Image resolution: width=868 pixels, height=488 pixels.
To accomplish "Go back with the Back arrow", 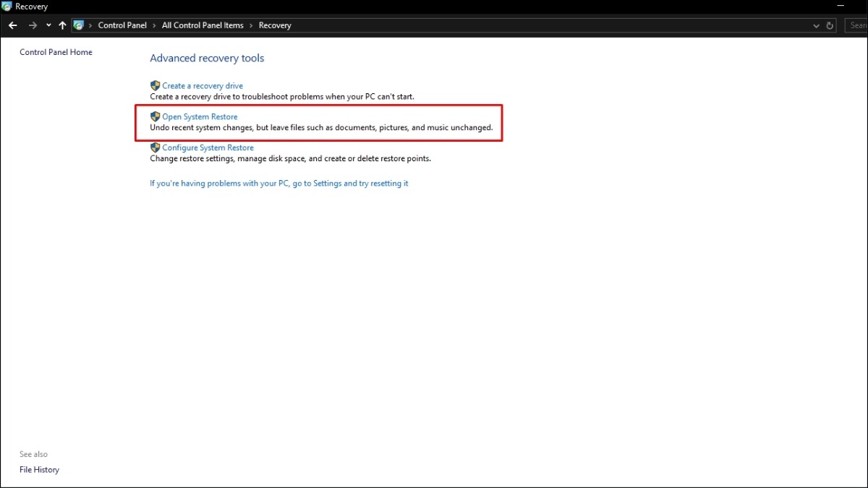I will 12,25.
